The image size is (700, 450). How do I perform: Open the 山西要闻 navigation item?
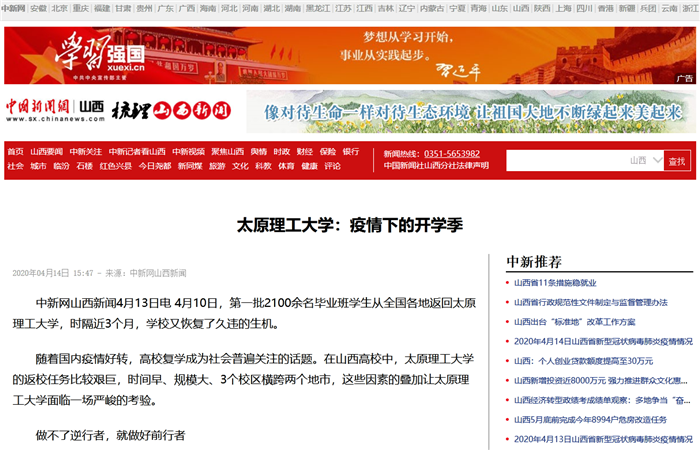coord(46,152)
